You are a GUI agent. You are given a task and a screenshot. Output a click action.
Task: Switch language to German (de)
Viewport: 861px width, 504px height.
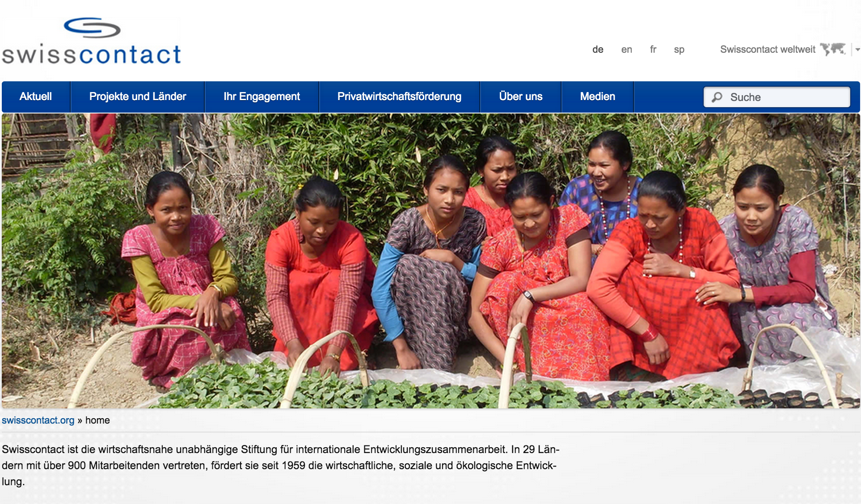pyautogui.click(x=598, y=50)
